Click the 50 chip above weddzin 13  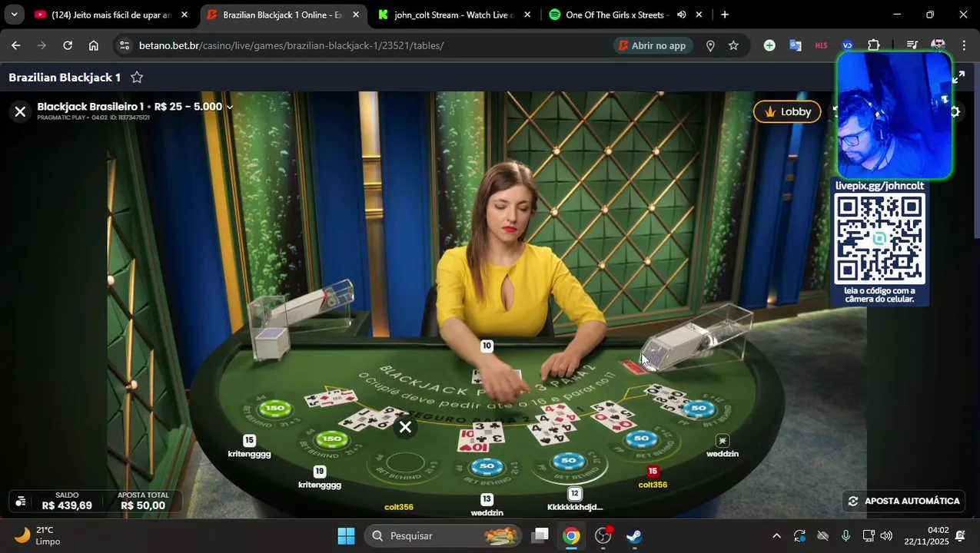pyautogui.click(x=487, y=466)
